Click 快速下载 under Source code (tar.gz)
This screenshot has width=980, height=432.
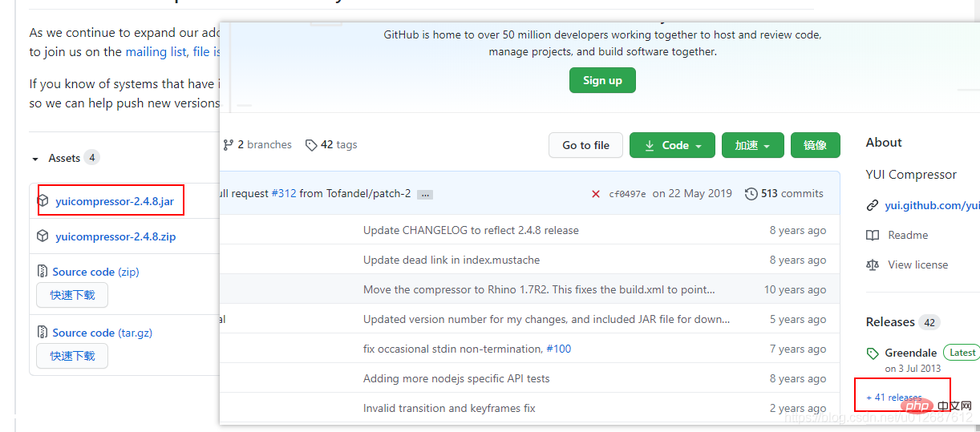tap(72, 356)
